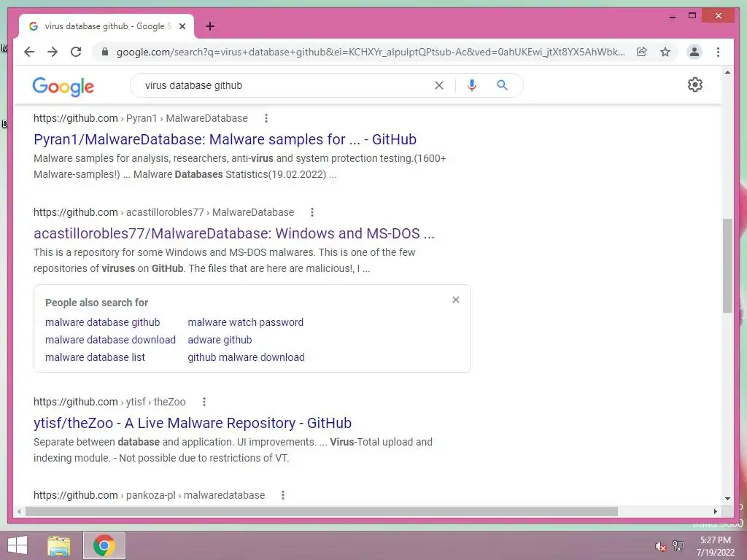Go back to the previous page
747x560 pixels.
click(x=29, y=52)
